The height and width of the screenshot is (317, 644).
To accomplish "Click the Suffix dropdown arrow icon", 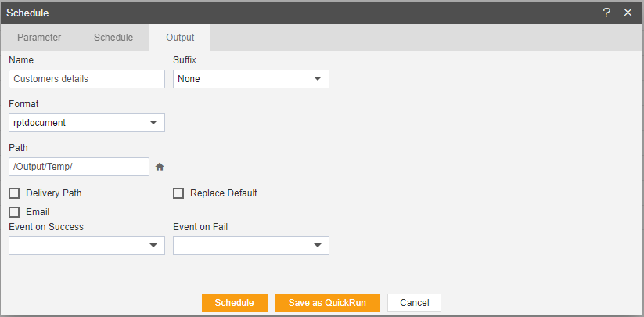I will coord(318,79).
